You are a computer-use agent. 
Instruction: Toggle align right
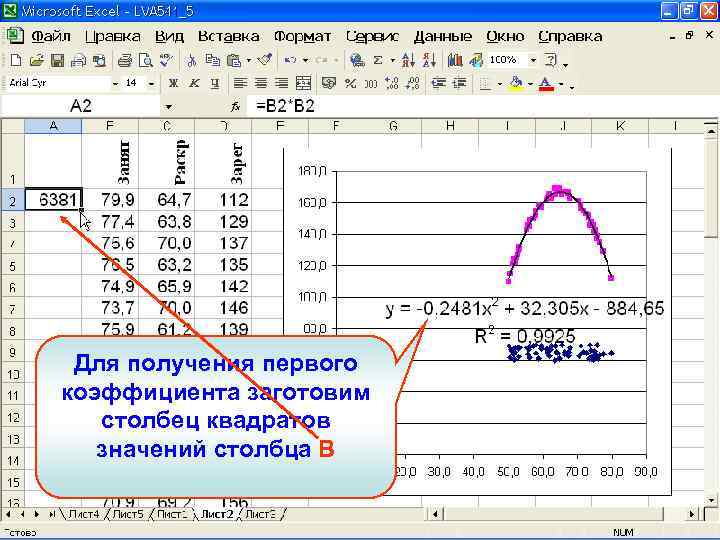(x=281, y=83)
